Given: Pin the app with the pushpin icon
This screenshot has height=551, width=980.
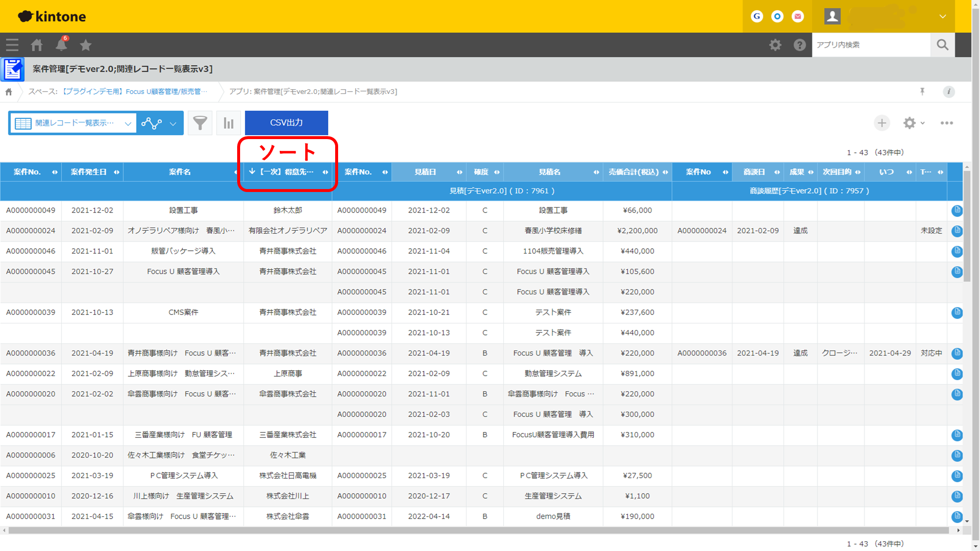Looking at the screenshot, I should coord(922,92).
